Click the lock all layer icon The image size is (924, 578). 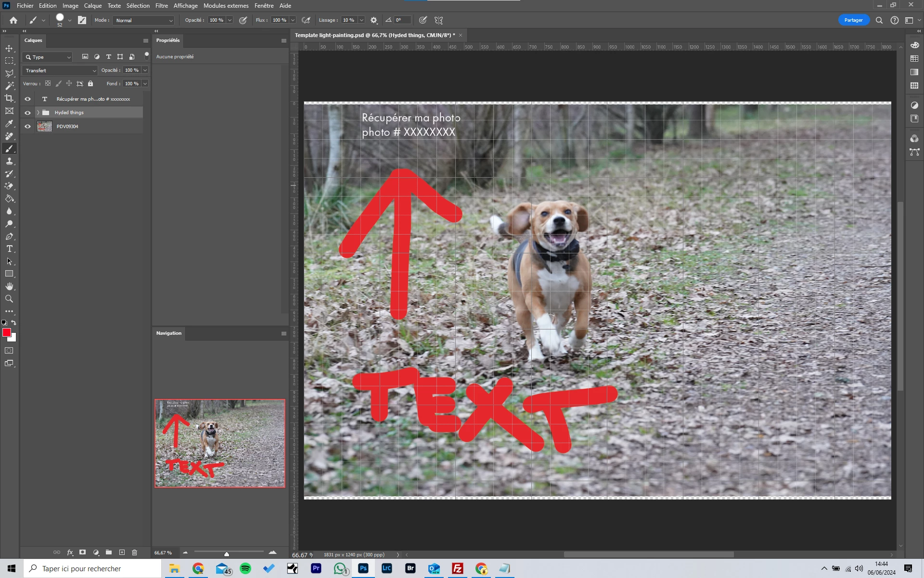90,84
